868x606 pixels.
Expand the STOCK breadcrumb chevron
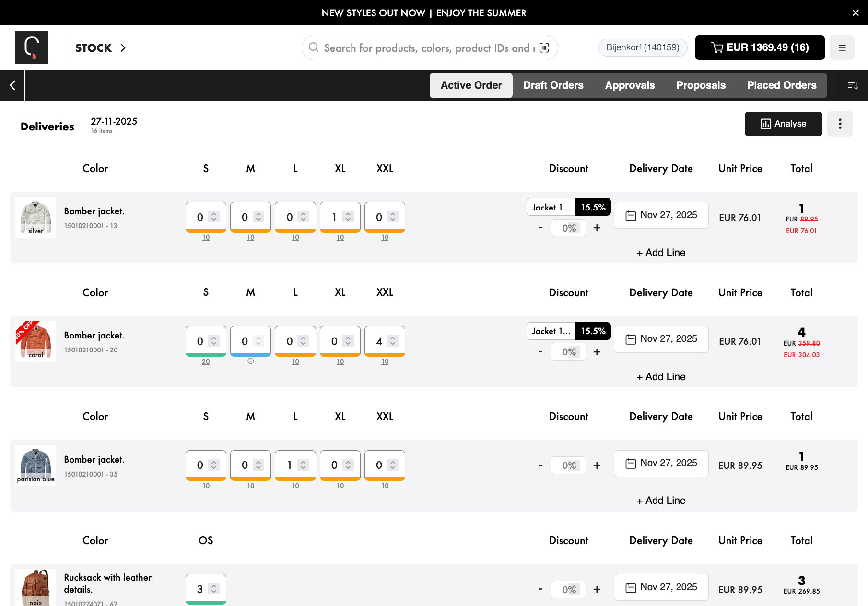[123, 47]
